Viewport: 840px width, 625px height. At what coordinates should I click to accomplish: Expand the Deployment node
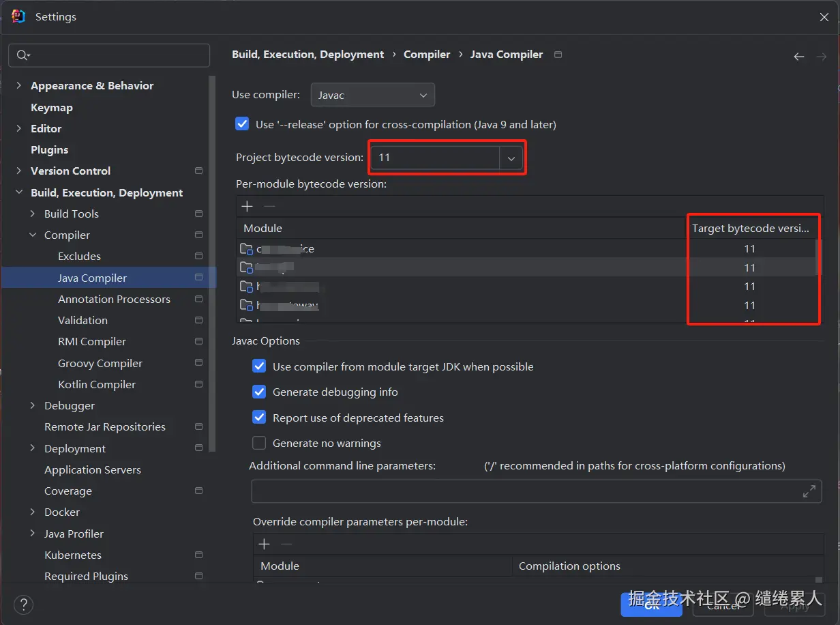pyautogui.click(x=33, y=448)
